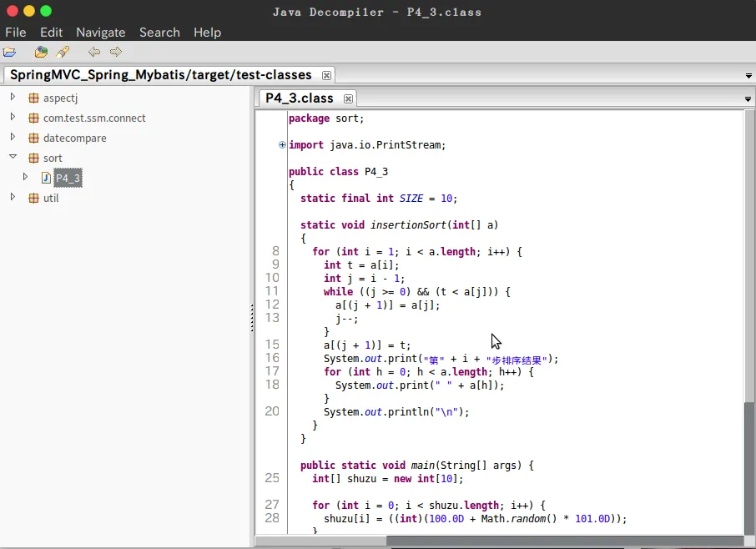Expand the import statements fold
Image resolution: width=756 pixels, height=549 pixels.
(x=282, y=144)
